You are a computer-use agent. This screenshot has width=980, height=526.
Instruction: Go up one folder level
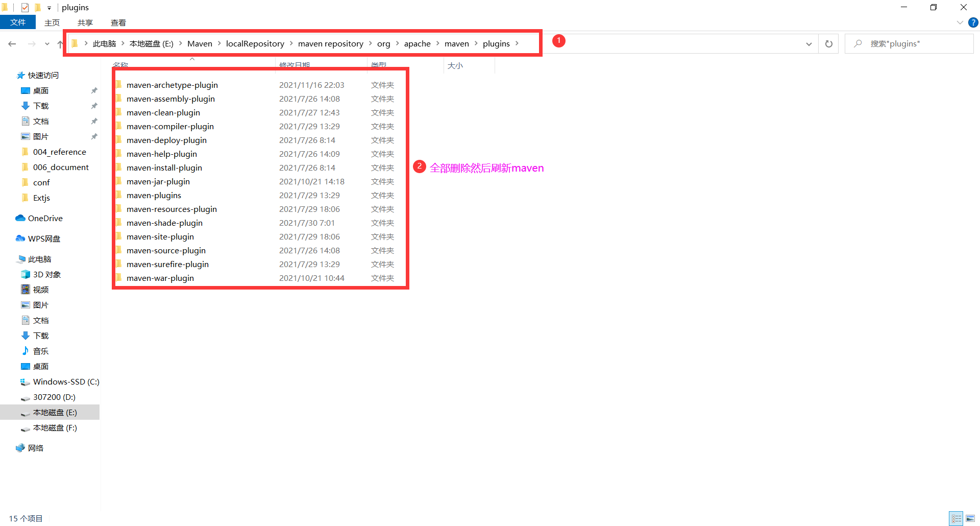(60, 44)
